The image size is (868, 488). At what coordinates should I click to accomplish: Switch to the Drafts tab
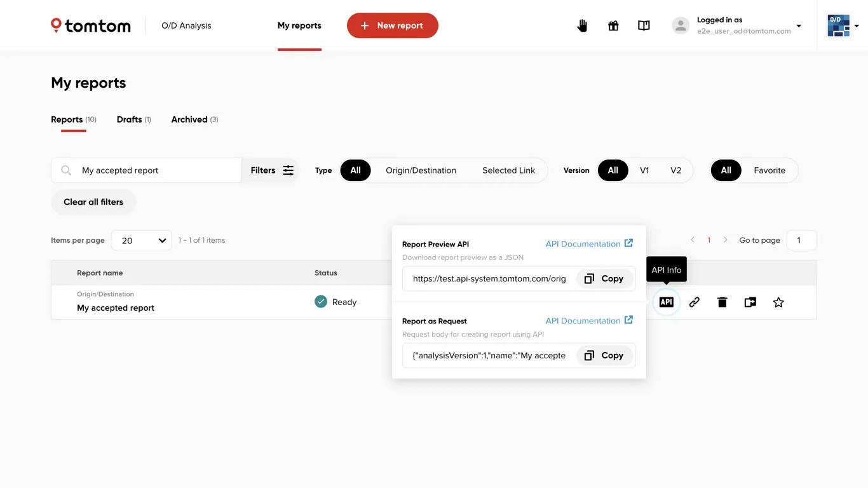(133, 119)
